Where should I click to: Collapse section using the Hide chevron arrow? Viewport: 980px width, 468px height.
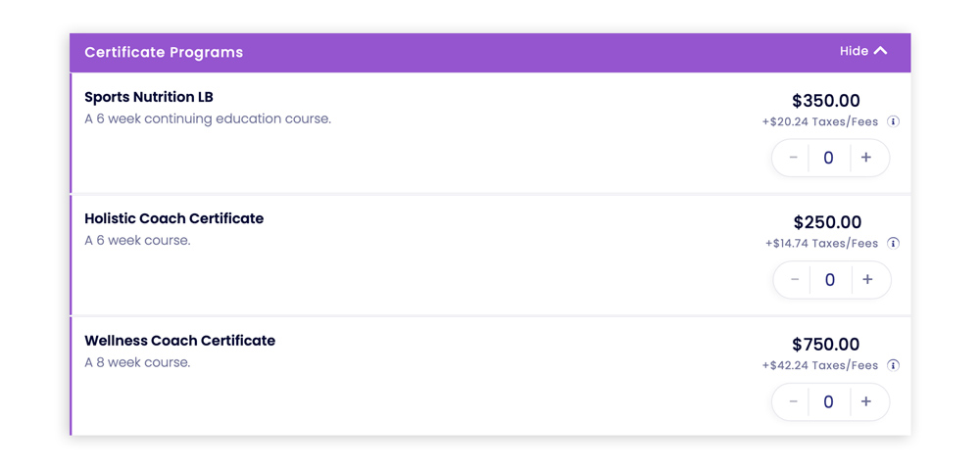pyautogui.click(x=880, y=51)
